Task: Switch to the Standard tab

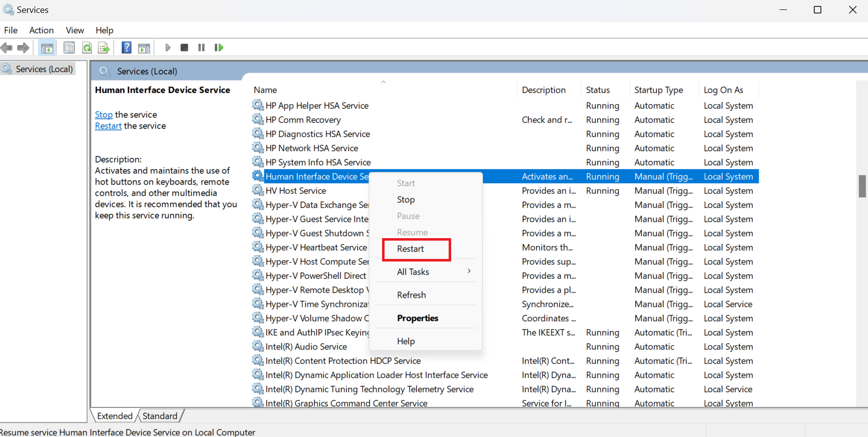Action: click(160, 416)
